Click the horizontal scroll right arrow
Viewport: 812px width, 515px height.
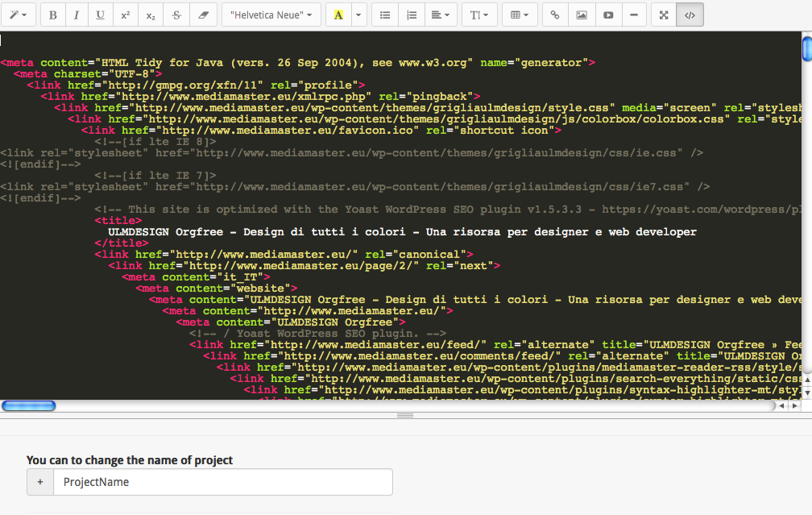coord(795,405)
